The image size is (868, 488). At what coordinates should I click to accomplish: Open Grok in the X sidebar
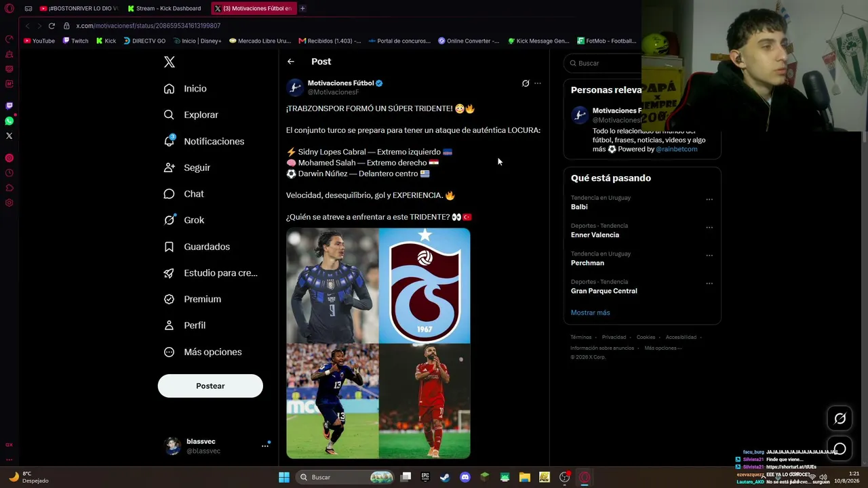click(x=184, y=220)
